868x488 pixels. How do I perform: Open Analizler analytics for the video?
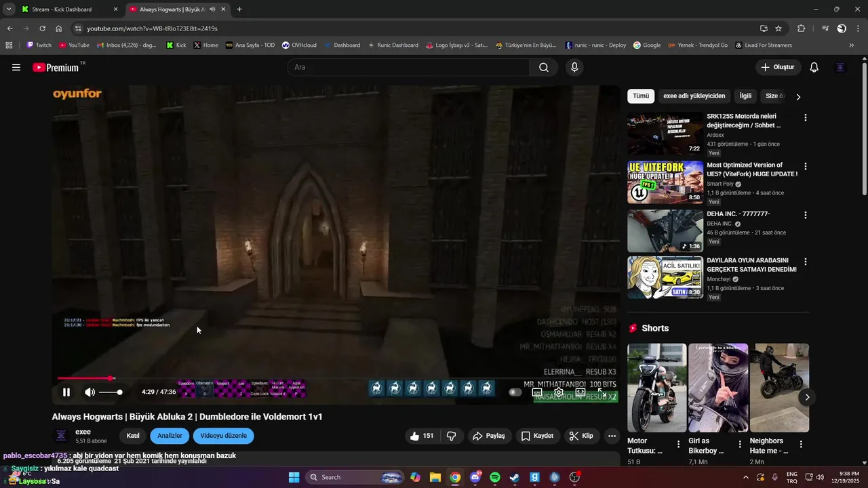point(170,436)
